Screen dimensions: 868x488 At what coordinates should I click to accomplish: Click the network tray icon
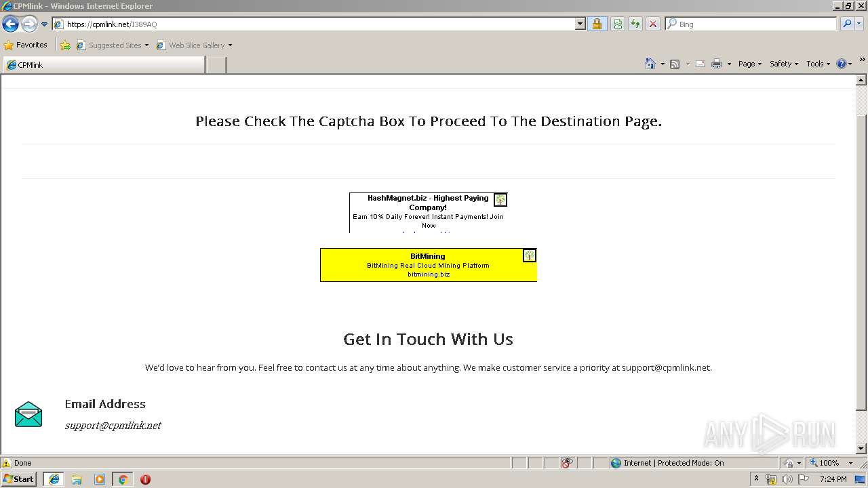pyautogui.click(x=771, y=479)
